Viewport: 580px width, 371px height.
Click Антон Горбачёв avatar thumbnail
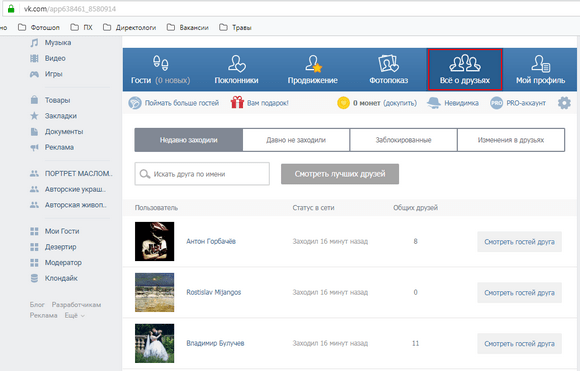[155, 242]
